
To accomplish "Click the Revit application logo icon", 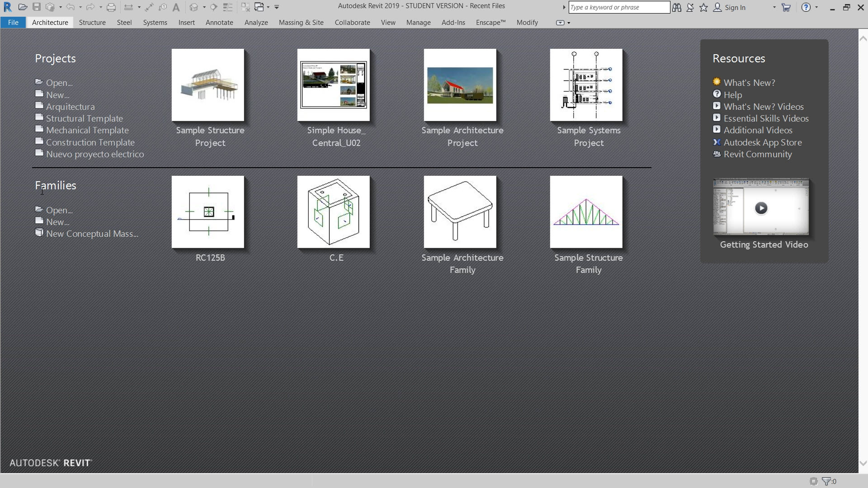I will pos(8,7).
